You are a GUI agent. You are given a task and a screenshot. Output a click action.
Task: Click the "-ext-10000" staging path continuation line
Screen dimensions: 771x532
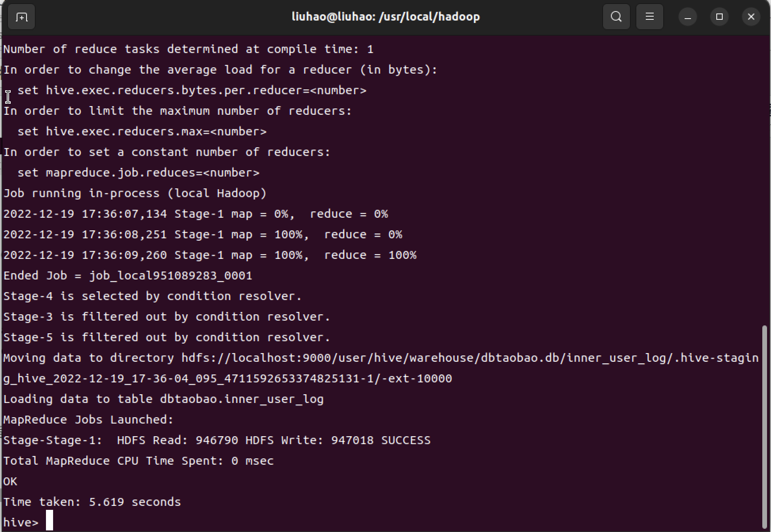[227, 378]
